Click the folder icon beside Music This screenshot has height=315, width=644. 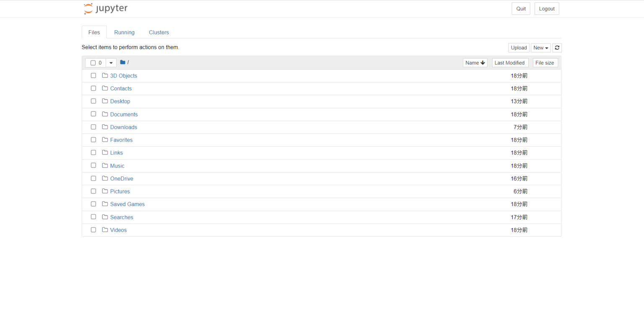click(105, 165)
